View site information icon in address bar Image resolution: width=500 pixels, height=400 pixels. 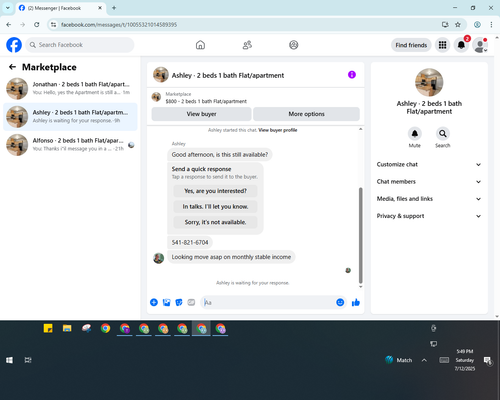tap(53, 25)
